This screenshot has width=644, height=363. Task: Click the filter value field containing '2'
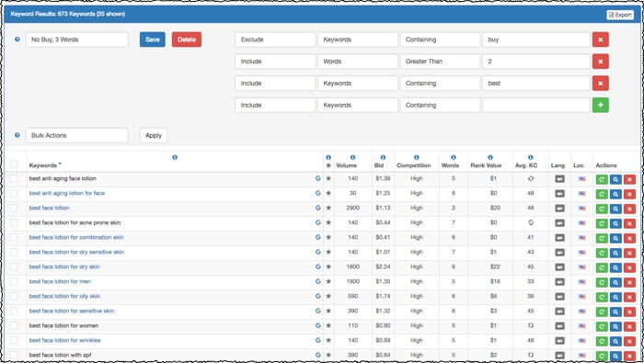coord(536,62)
